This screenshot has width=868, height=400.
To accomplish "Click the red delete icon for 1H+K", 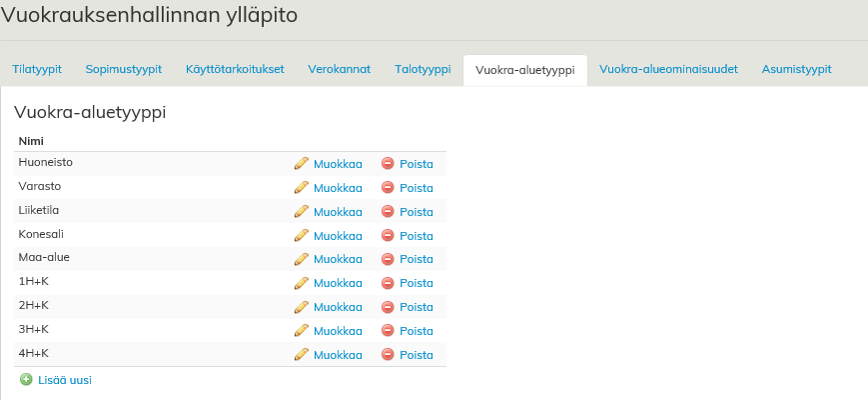I will 388,283.
